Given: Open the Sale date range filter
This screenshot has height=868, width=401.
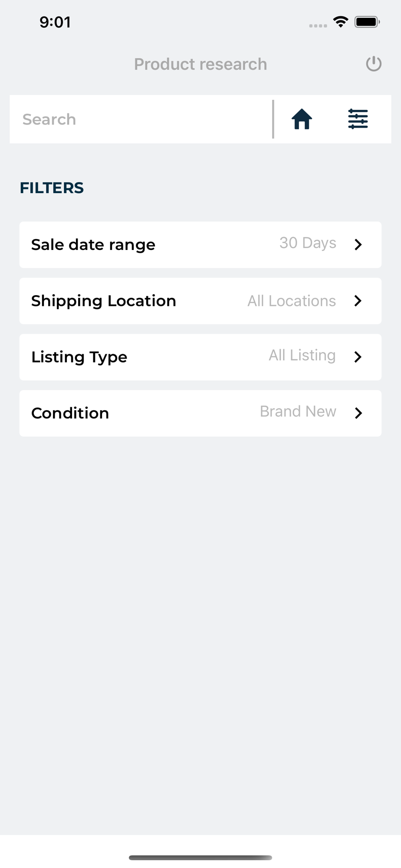Looking at the screenshot, I should pyautogui.click(x=200, y=245).
